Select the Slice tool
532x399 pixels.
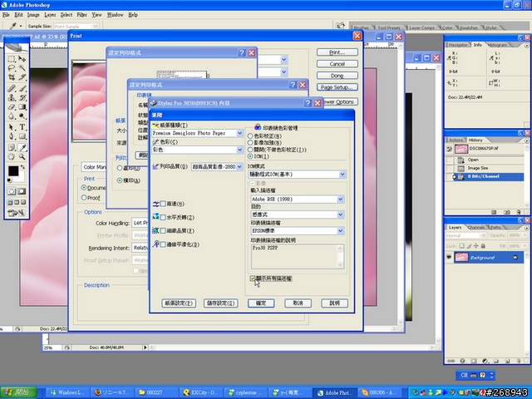pyautogui.click(x=22, y=77)
